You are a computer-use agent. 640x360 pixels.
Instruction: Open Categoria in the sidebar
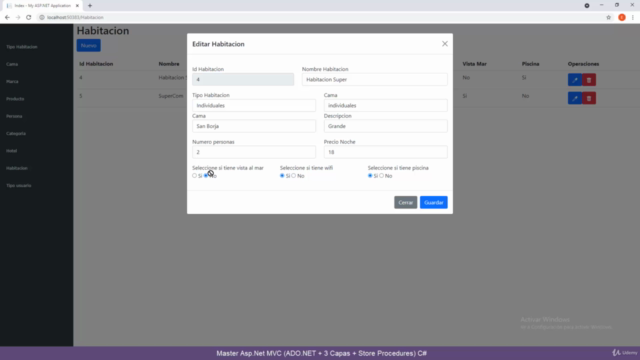[x=16, y=133]
